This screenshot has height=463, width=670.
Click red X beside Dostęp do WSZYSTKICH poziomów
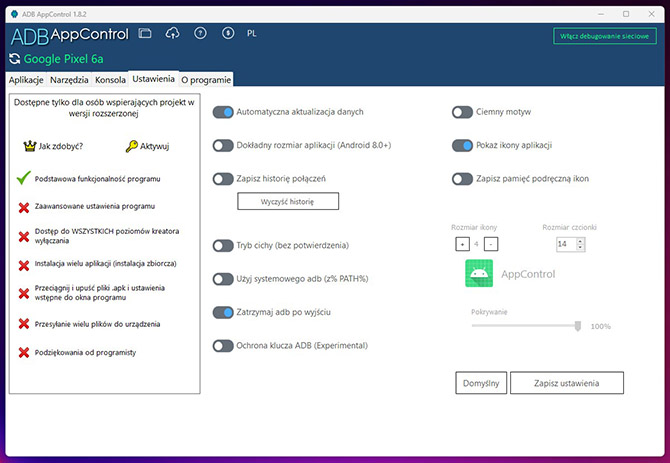click(x=24, y=236)
